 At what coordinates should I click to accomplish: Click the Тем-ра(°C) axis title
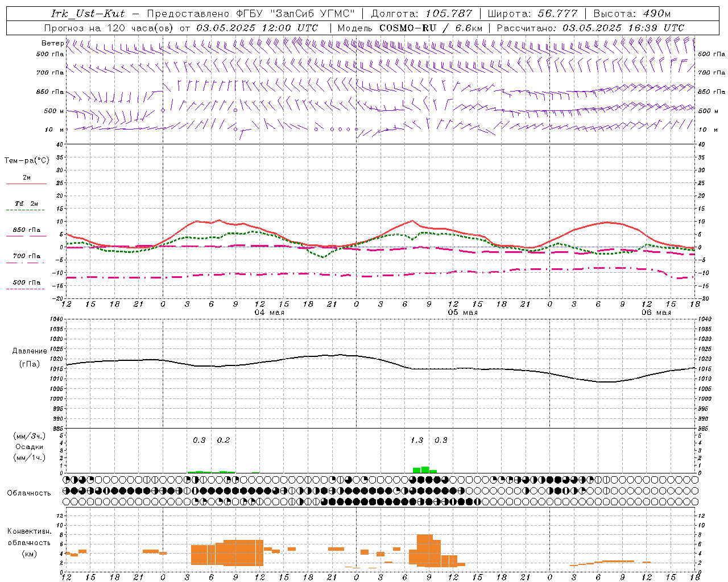tap(27, 161)
